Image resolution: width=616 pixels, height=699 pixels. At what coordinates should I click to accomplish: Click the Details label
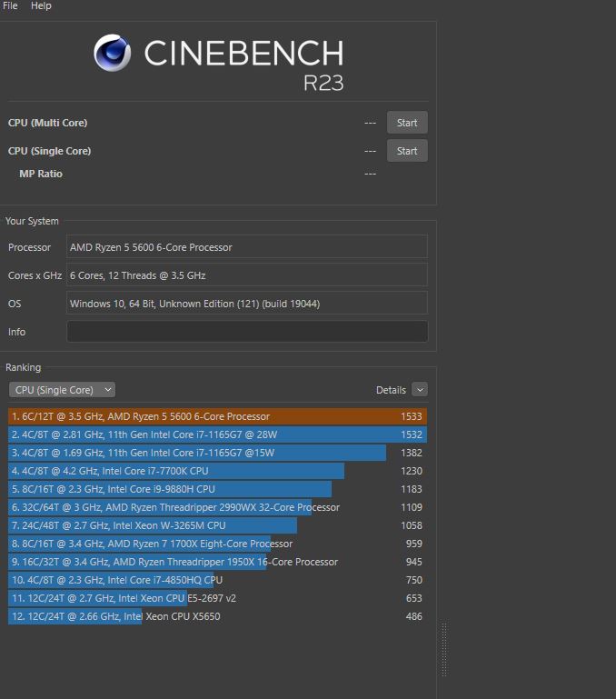tap(391, 390)
